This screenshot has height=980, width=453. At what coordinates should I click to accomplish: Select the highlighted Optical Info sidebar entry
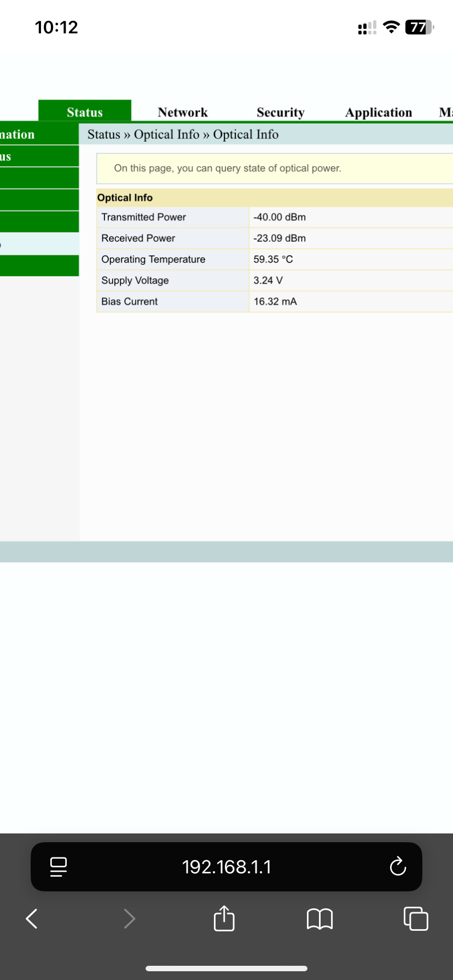pos(38,244)
